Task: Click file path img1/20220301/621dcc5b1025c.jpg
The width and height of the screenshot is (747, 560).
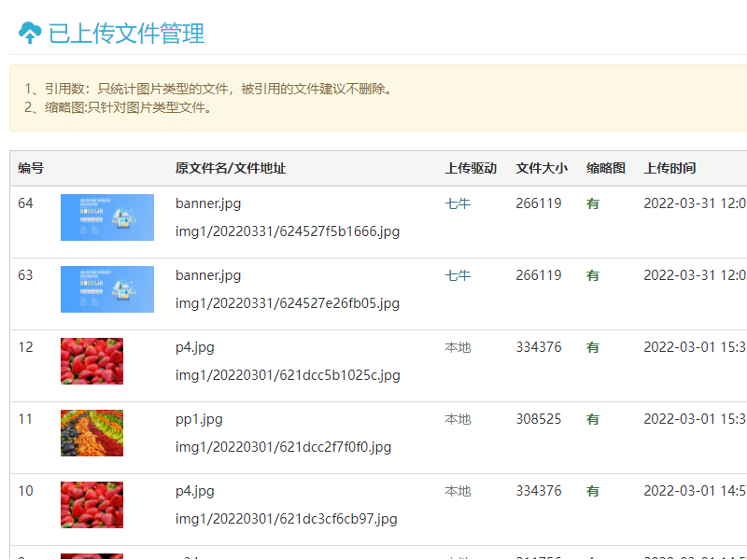Action: point(288,375)
